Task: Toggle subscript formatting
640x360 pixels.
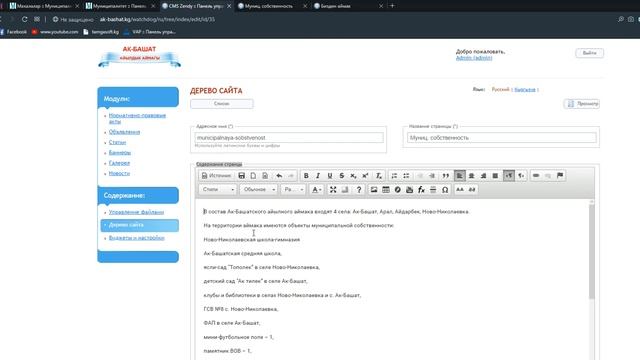Action: (x=353, y=176)
